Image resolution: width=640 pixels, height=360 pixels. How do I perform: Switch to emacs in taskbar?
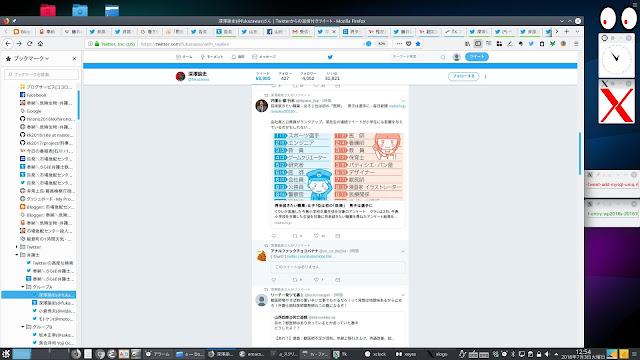coord(252,354)
